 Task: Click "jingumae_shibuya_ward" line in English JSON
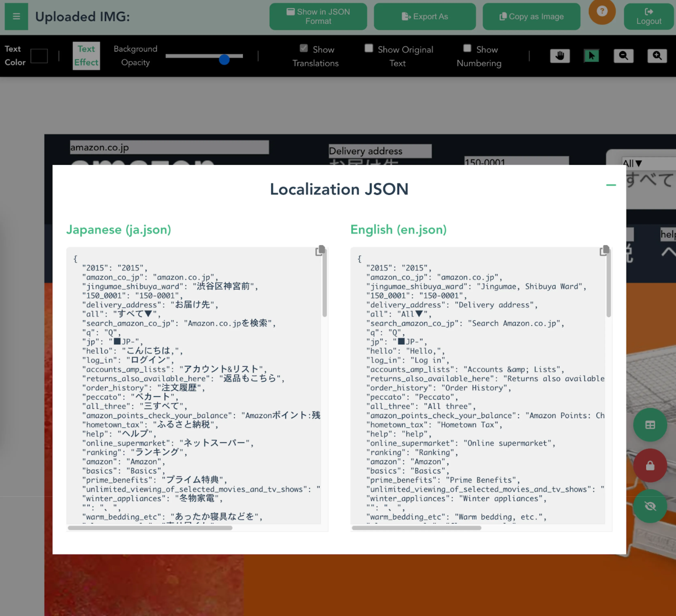click(476, 286)
